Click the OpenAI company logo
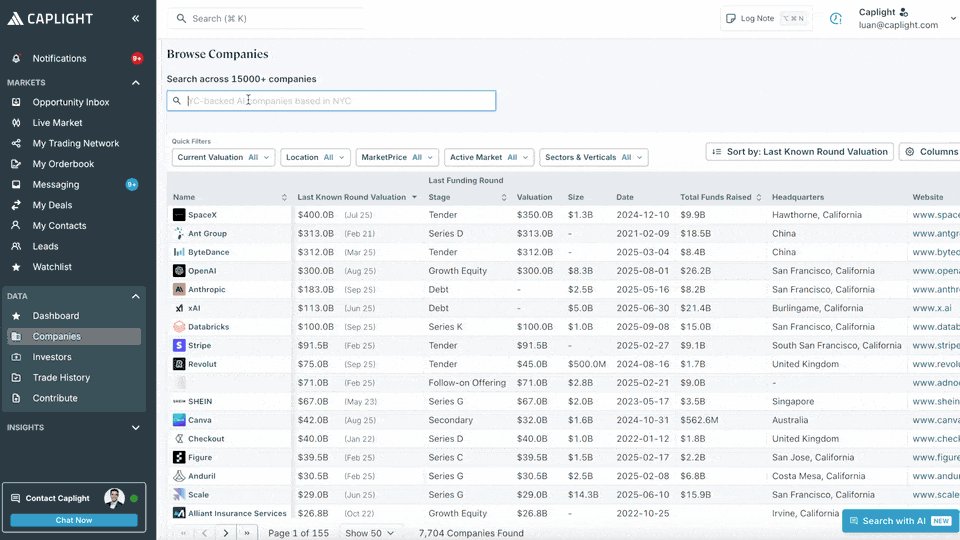The image size is (960, 540). (x=179, y=271)
